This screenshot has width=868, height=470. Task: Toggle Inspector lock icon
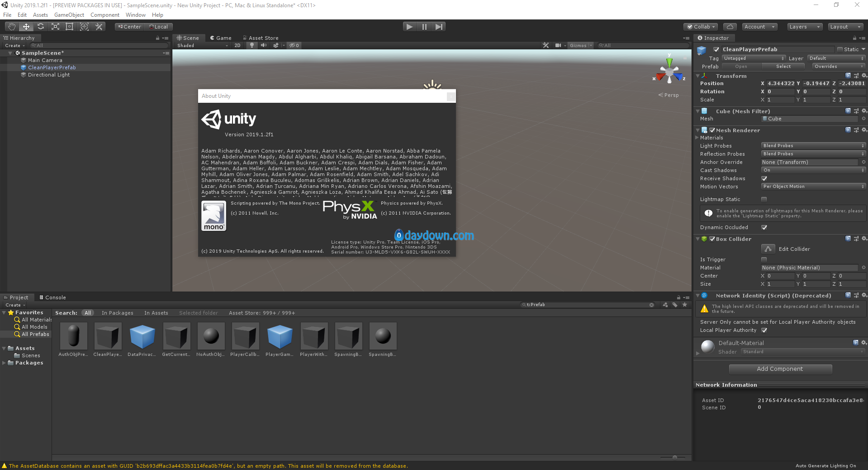click(854, 38)
